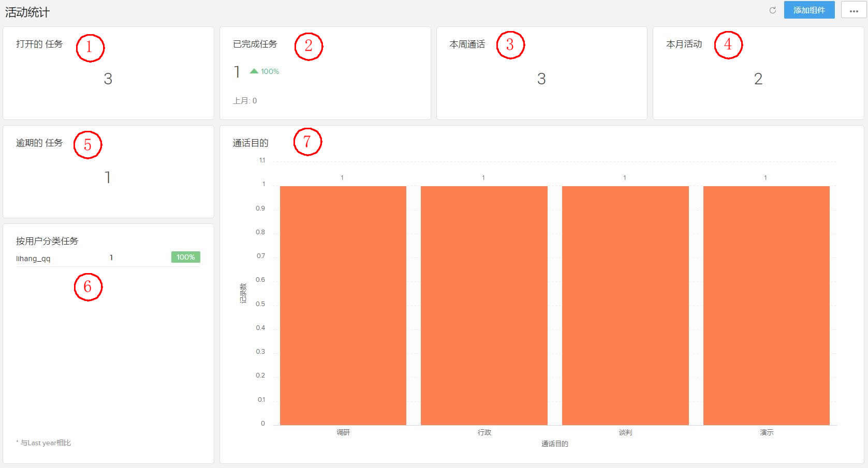Screen dimensions: 868x468
Task: Select the 打开的任务 widget title
Action: (39, 44)
